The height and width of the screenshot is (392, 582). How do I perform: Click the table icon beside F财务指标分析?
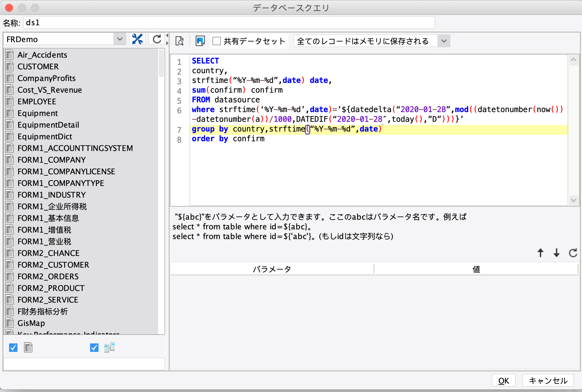[x=10, y=311]
